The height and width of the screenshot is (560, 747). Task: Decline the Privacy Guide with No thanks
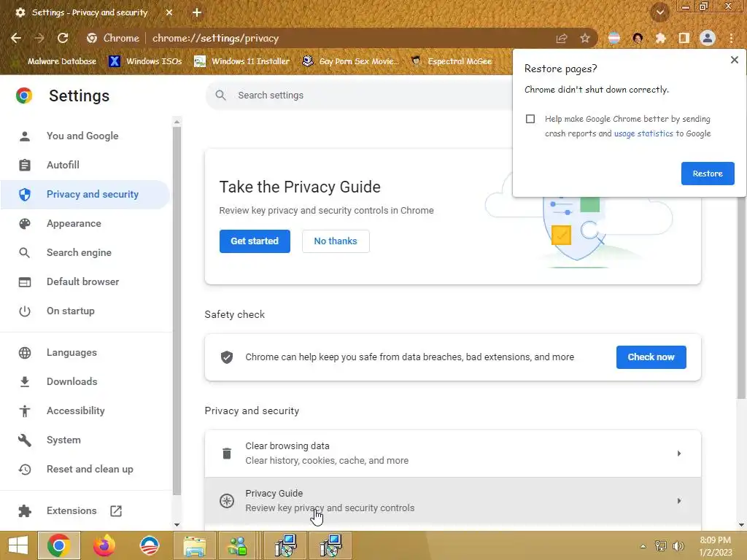point(336,241)
